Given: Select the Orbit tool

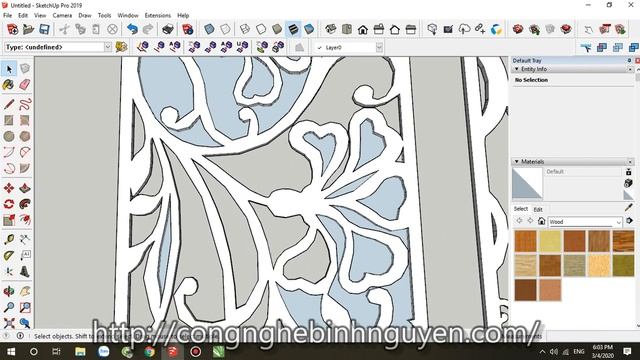Looking at the screenshot, I should [x=9, y=291].
